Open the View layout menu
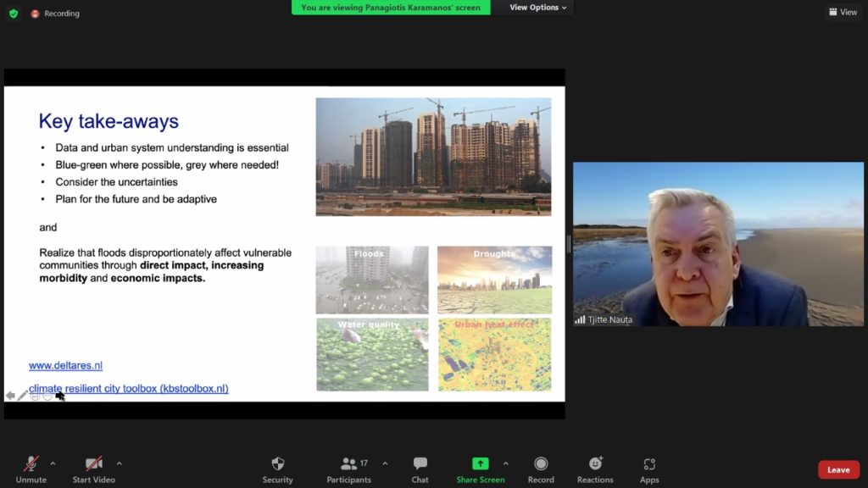 pos(843,12)
